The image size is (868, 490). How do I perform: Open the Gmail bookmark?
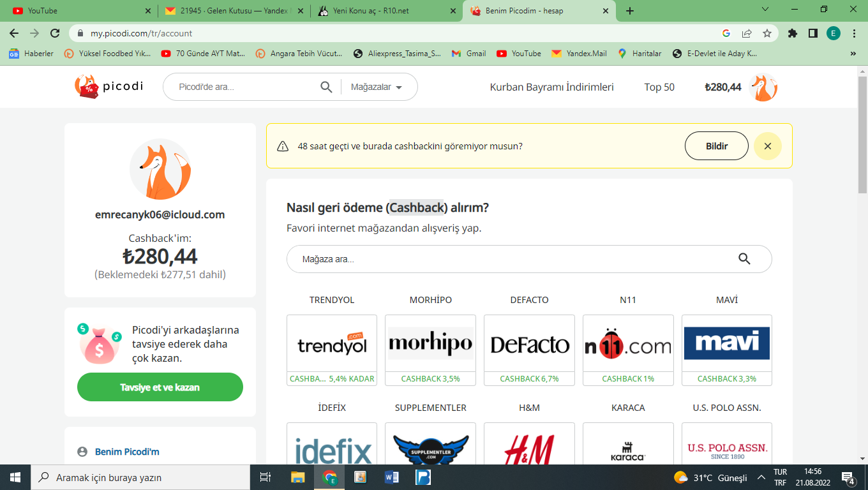pos(469,54)
